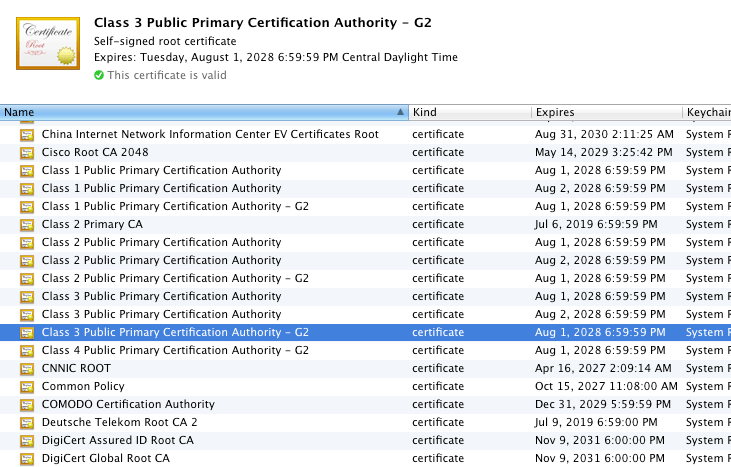Click the bold certificate title in the header
The height and width of the screenshot is (467, 731).
[262, 22]
